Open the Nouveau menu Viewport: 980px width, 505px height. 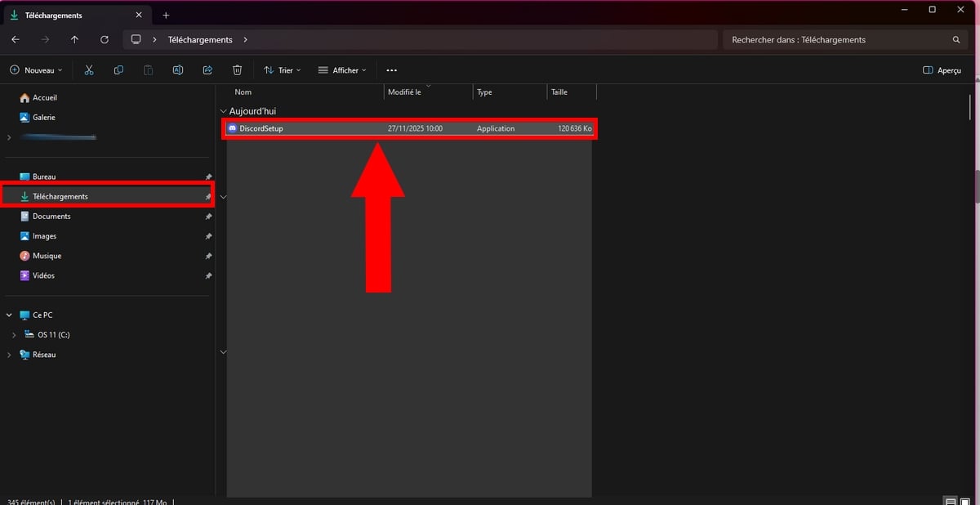36,70
